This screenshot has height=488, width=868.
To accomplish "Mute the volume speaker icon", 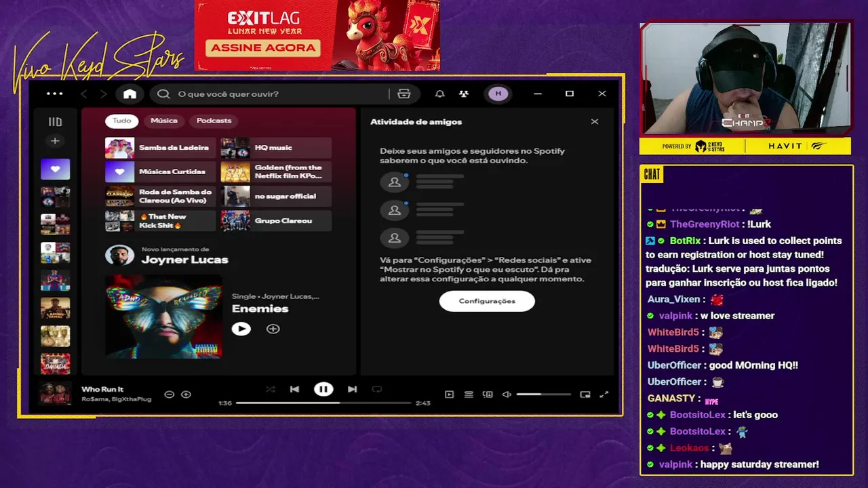I will coord(507,394).
